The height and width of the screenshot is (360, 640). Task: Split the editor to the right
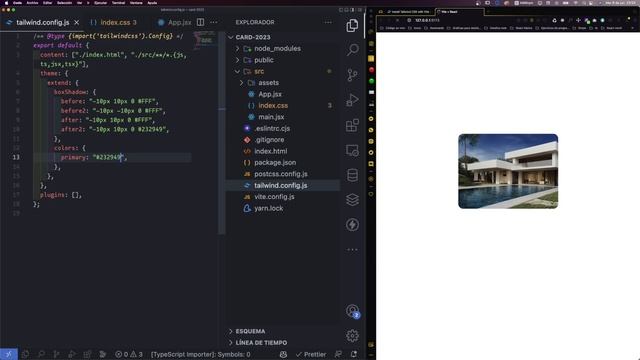(x=200, y=22)
